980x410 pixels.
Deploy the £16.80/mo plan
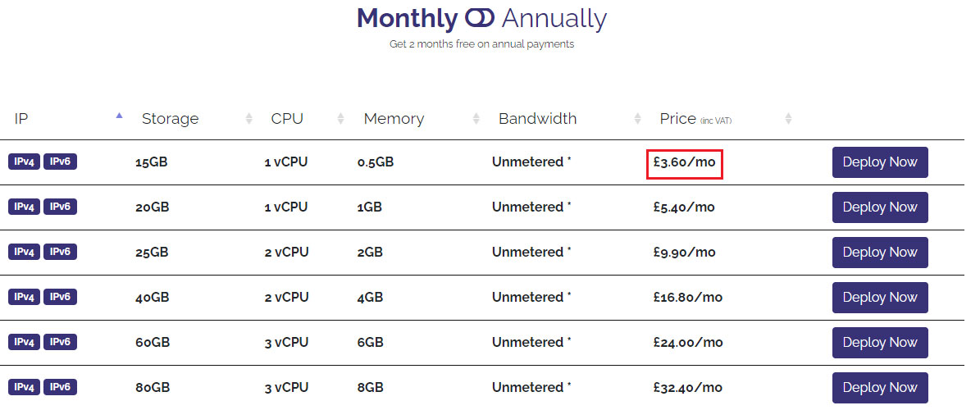tap(880, 298)
